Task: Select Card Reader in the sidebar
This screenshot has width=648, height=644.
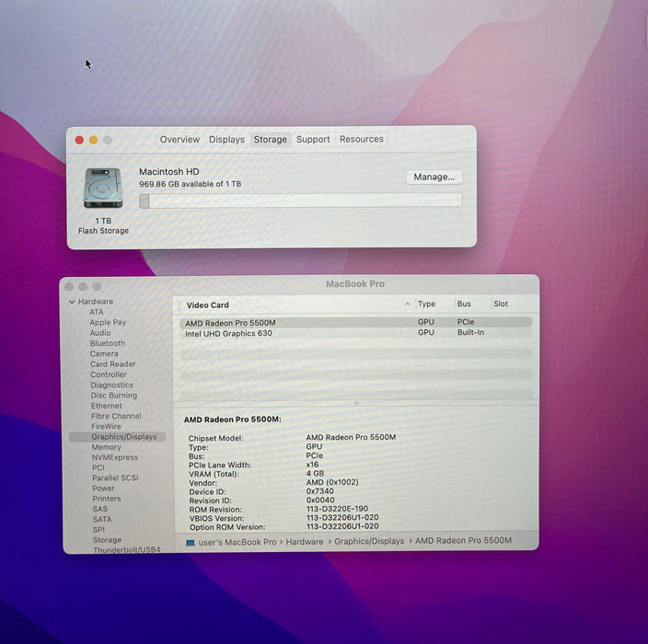Action: [x=113, y=364]
